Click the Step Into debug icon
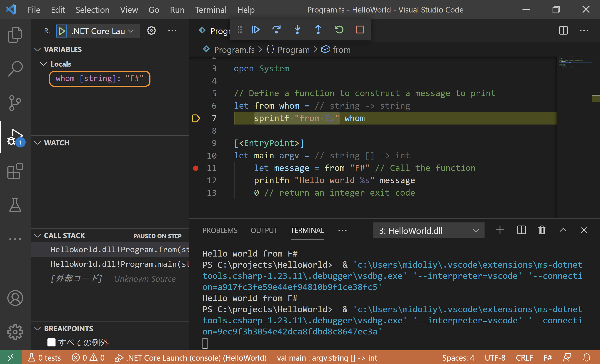The height and width of the screenshot is (364, 600). click(297, 30)
